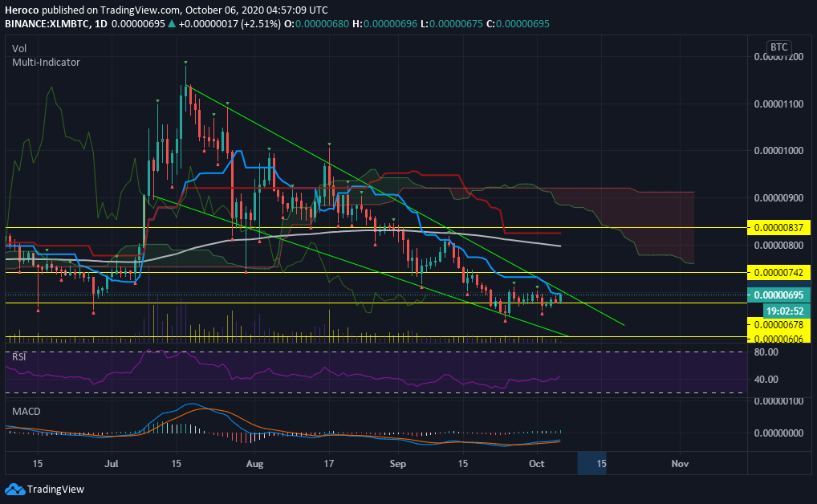Click the BTC currency label on the price axis
The height and width of the screenshot is (504, 817).
779,47
